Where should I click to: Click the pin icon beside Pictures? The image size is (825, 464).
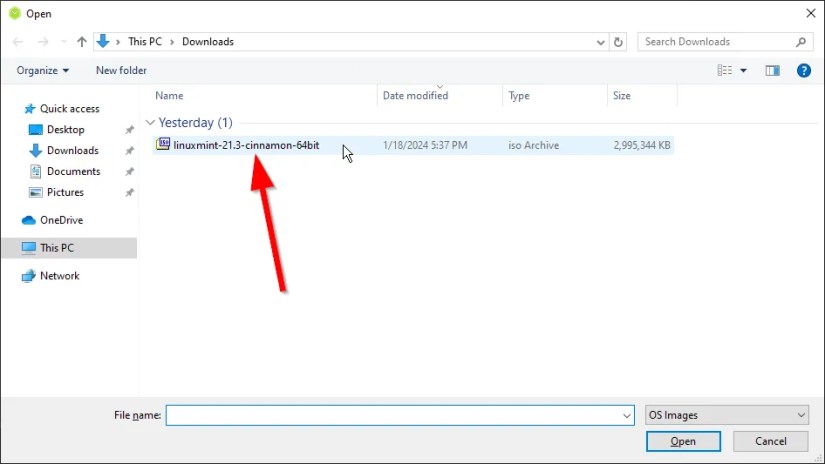[129, 193]
